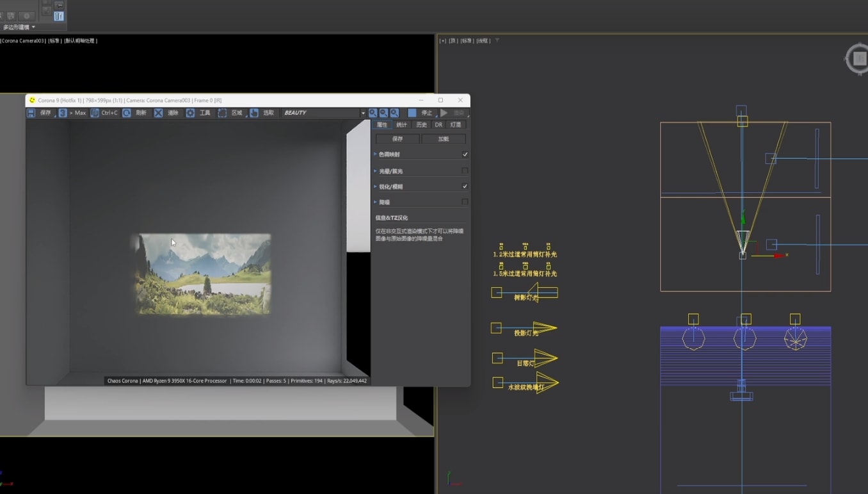This screenshot has height=494, width=868.
Task: Switch to the DR tab
Action: [438, 125]
